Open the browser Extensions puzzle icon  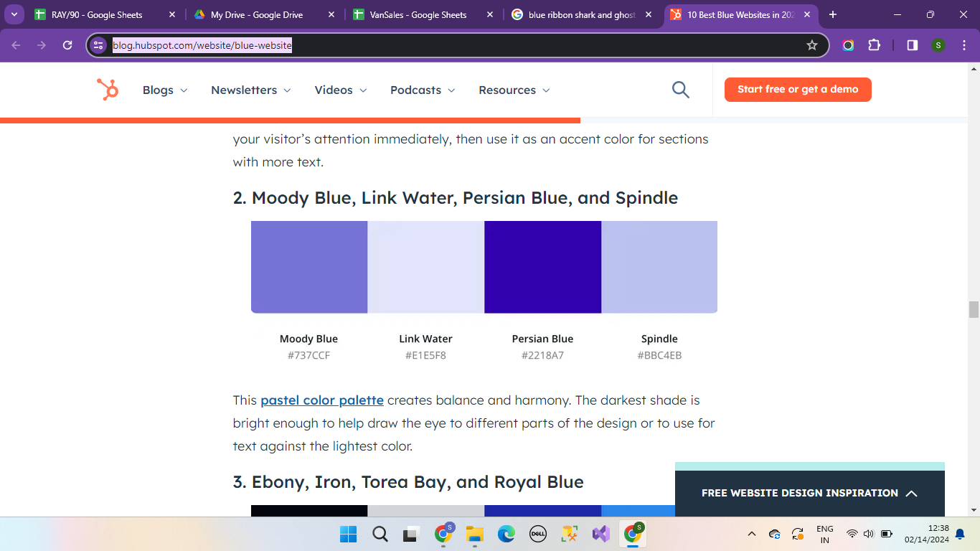(x=874, y=45)
